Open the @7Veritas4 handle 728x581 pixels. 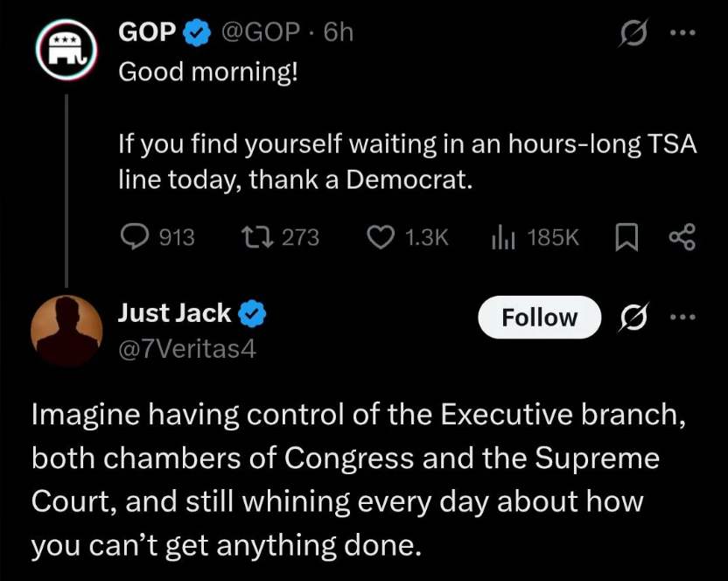pyautogui.click(x=186, y=349)
